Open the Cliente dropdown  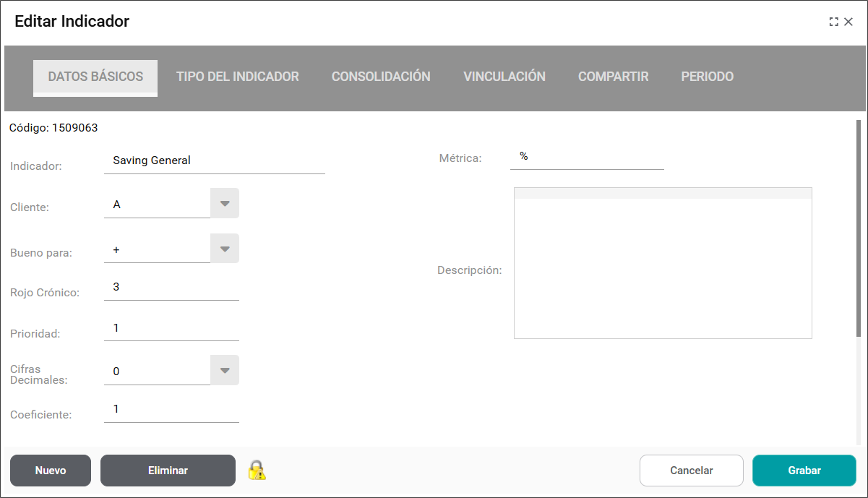224,204
